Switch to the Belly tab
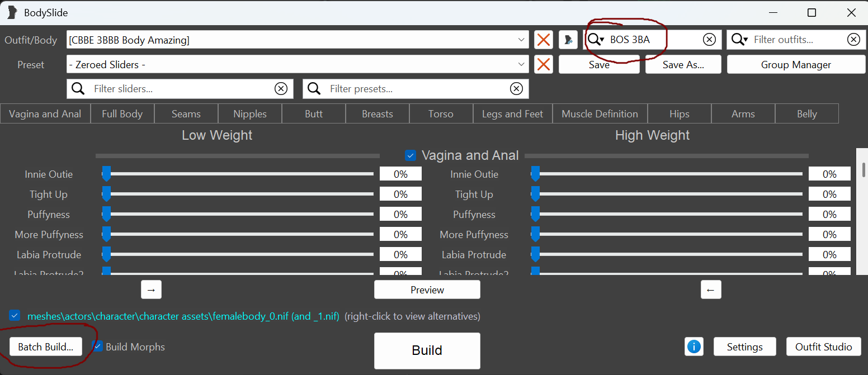 tap(807, 113)
